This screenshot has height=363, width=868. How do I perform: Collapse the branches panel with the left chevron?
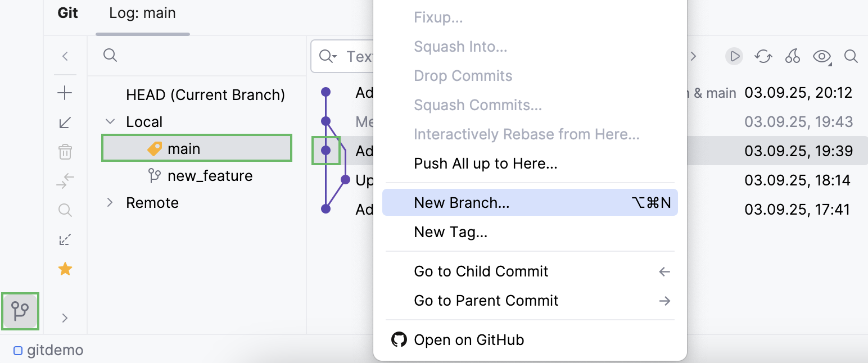[65, 56]
